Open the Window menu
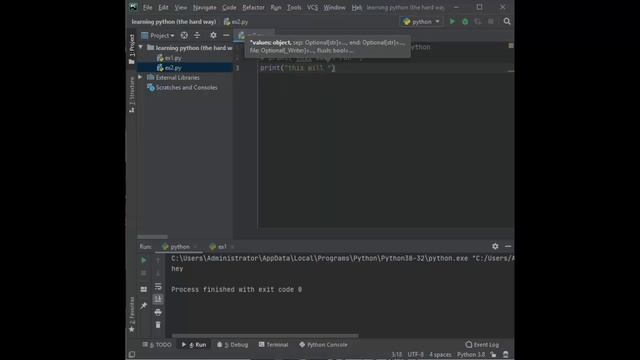 coord(334,7)
